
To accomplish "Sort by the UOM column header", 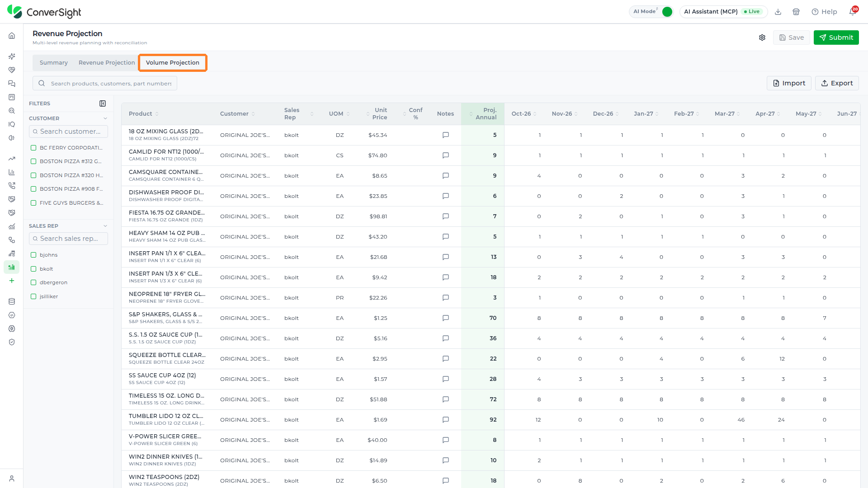I will pos(340,114).
